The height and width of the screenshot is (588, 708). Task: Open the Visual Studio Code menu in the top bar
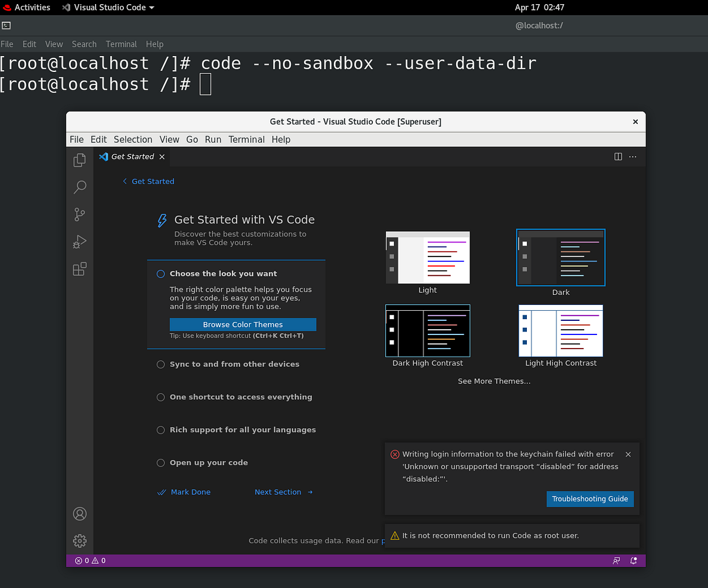pos(108,7)
